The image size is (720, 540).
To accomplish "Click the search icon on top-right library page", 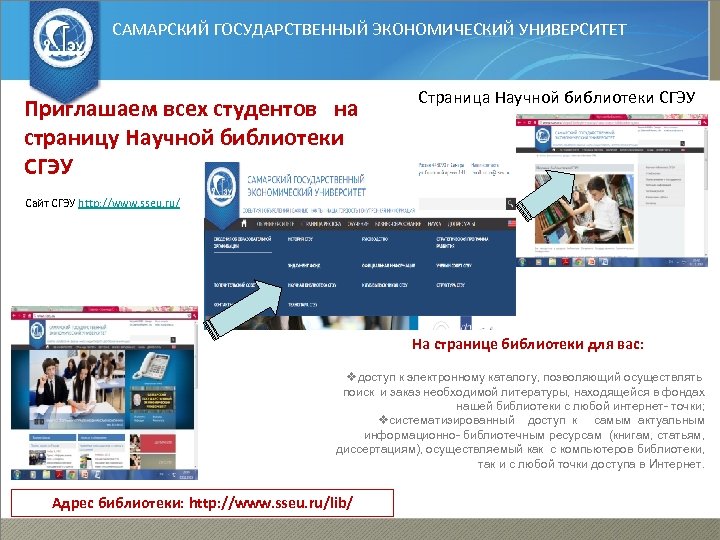I will click(x=682, y=143).
